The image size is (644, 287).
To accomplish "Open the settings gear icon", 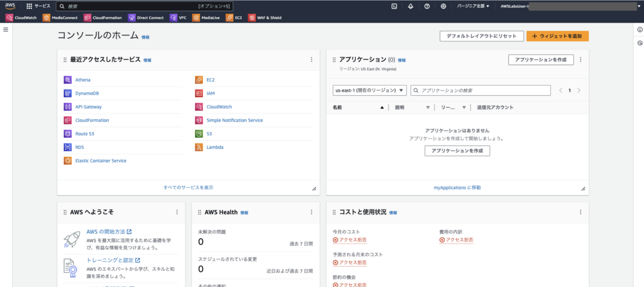I will [x=443, y=6].
